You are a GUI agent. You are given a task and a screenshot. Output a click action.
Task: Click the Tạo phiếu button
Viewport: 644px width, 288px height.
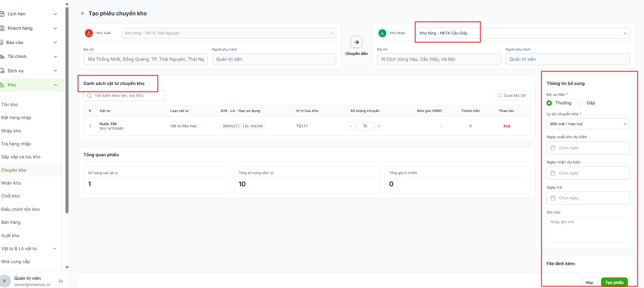point(614,282)
